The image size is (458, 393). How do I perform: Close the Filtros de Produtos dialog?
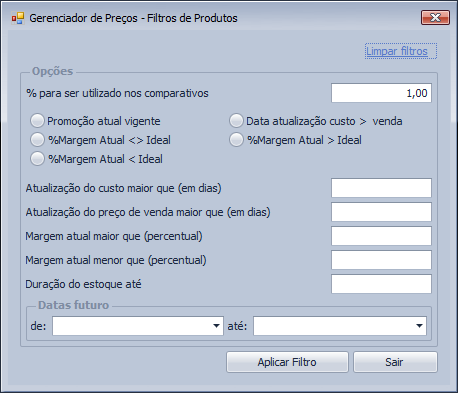435,17
